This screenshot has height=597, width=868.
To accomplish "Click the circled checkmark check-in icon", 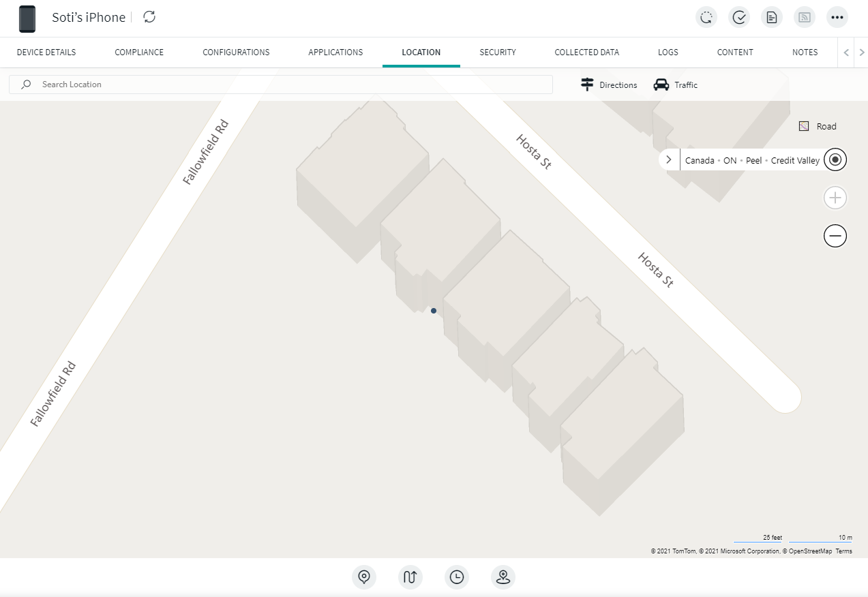I will [x=739, y=18].
